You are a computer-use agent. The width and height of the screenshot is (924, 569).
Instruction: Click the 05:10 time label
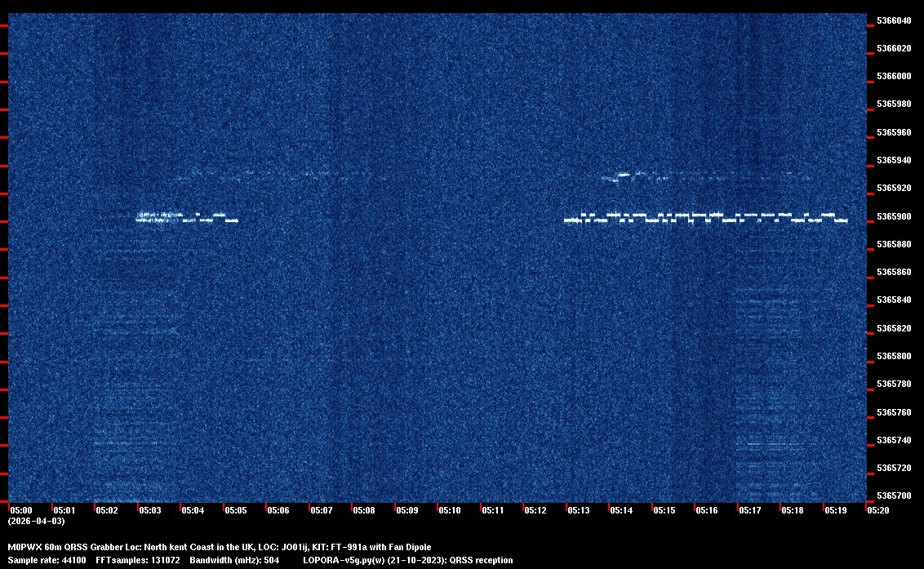(450, 510)
